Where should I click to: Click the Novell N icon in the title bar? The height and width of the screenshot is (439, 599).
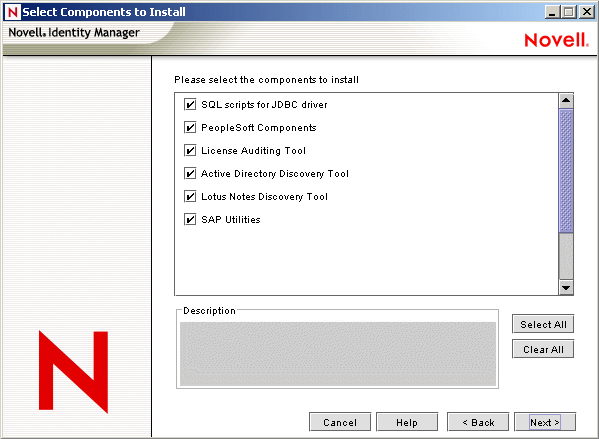click(x=13, y=12)
